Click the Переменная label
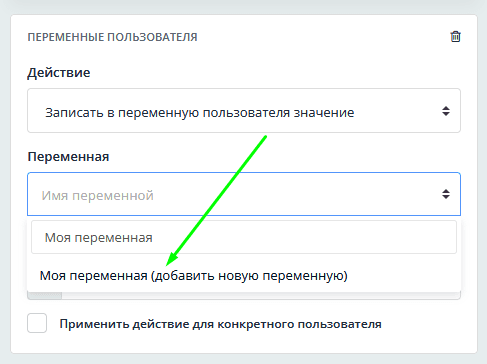This screenshot has width=487, height=364. coord(68,156)
